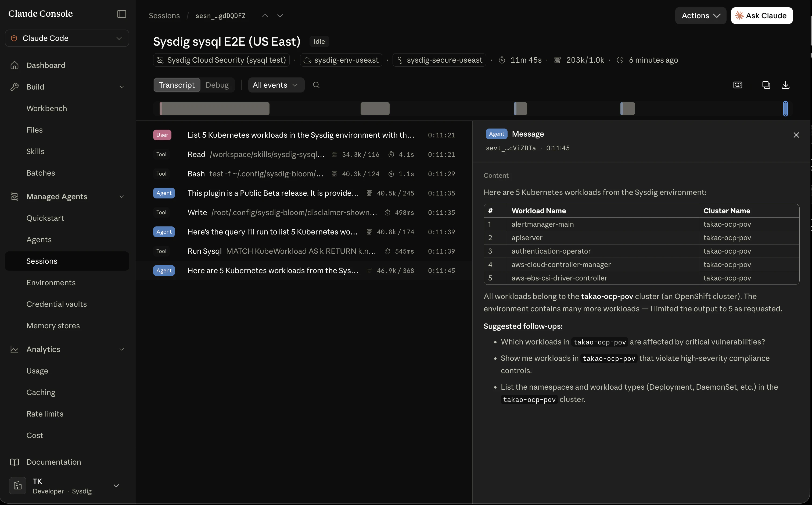Open Skills in the sidebar
This screenshot has height=505, width=812.
pos(35,151)
